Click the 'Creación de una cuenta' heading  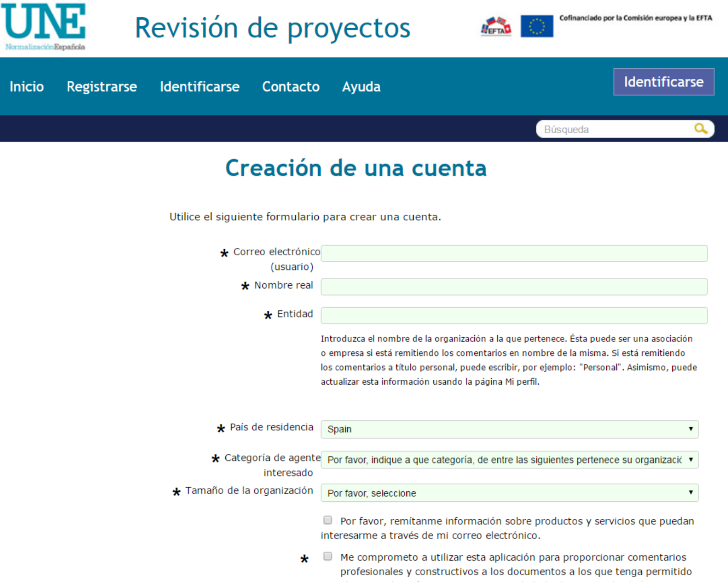tap(356, 168)
